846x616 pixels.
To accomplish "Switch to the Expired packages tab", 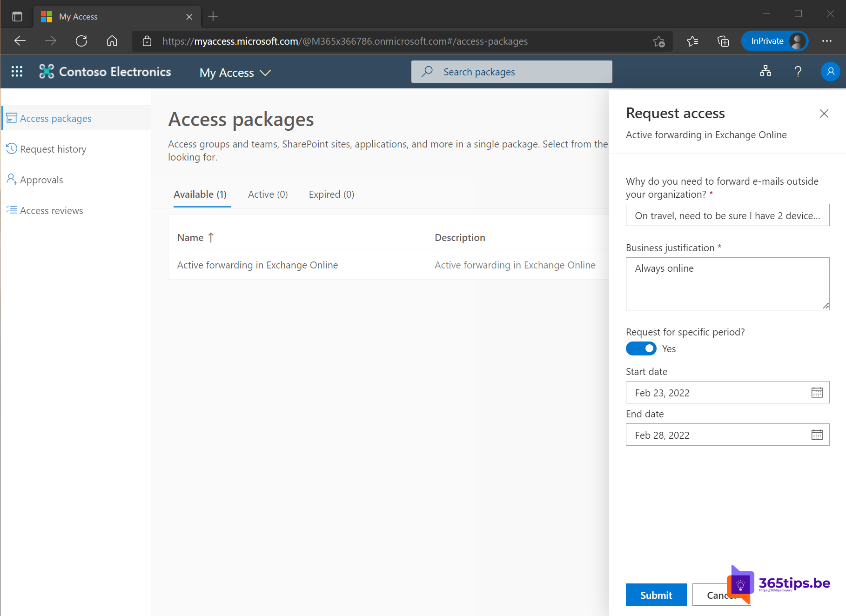I will pos(331,194).
